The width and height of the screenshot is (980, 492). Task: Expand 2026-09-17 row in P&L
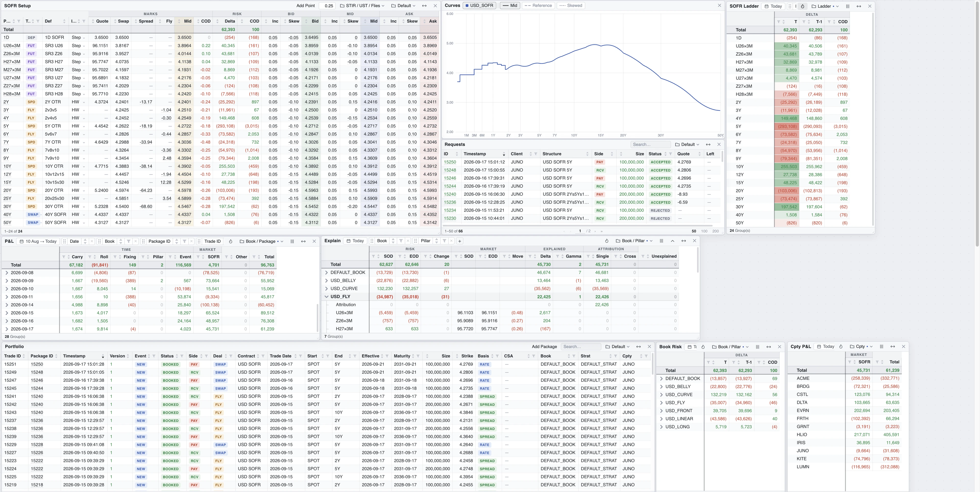pyautogui.click(x=6, y=329)
